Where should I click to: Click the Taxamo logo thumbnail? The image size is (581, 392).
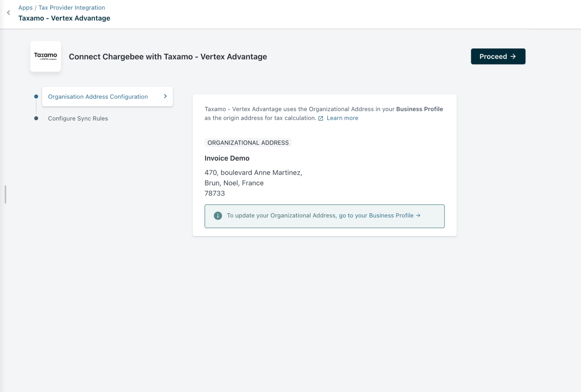click(x=46, y=56)
